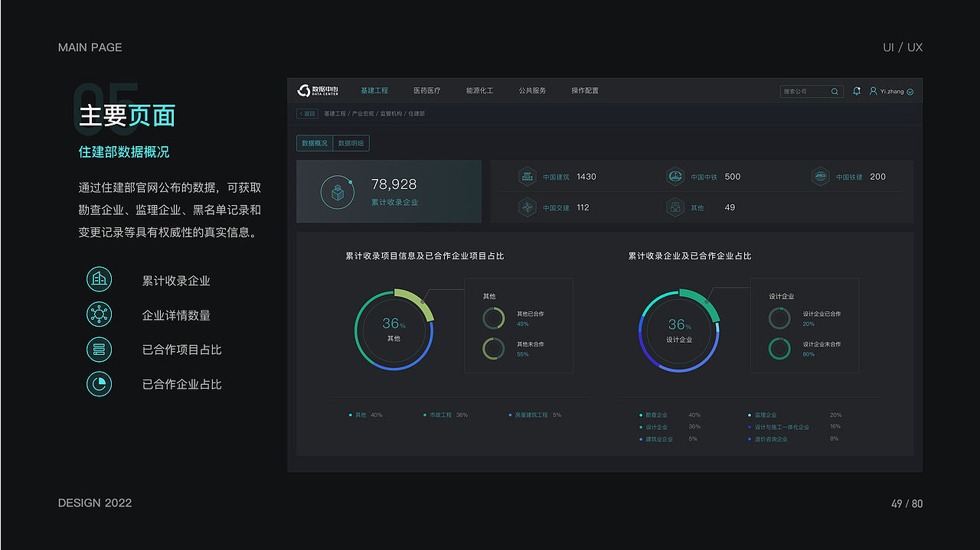980x550 pixels.
Task: Select the 中国铁建 company label
Action: (849, 177)
